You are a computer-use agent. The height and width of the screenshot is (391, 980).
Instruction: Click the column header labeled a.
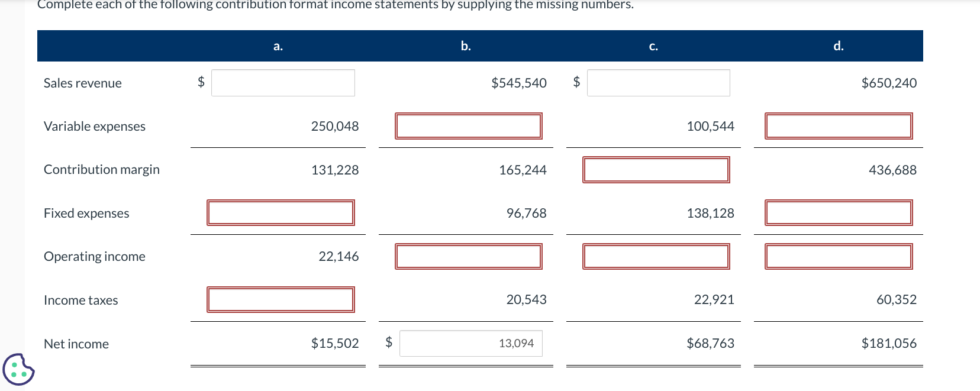(278, 46)
